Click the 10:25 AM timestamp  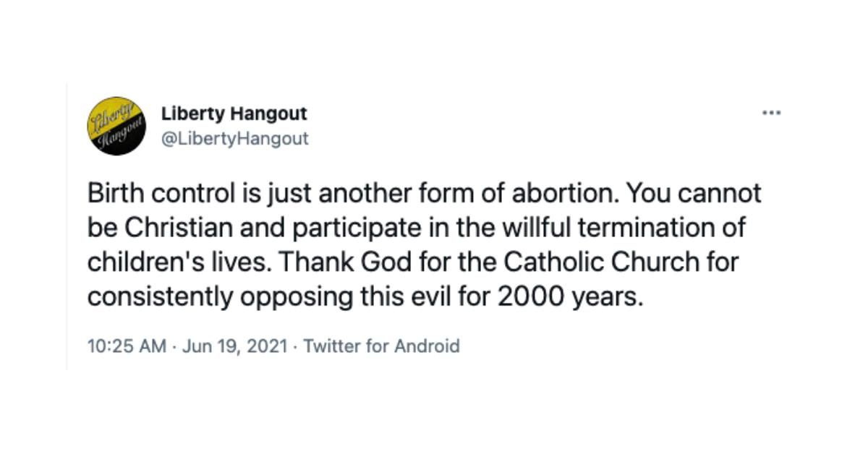[x=127, y=346]
